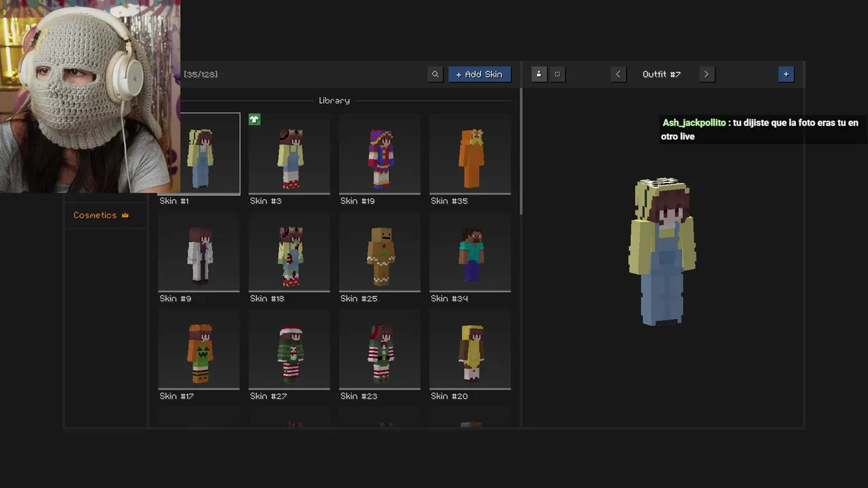Select Skin #18 thumbnail

click(290, 251)
